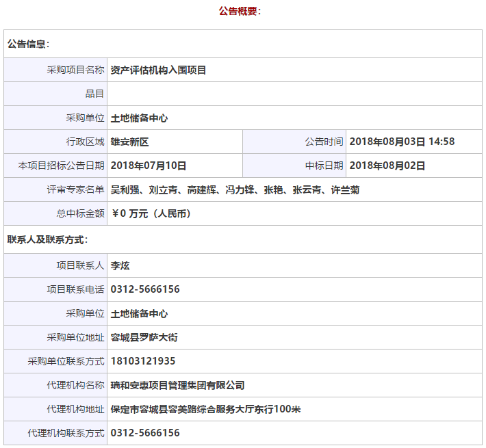Select the 公告信息 section header
Screen dimensions: 486x448
click(29, 44)
